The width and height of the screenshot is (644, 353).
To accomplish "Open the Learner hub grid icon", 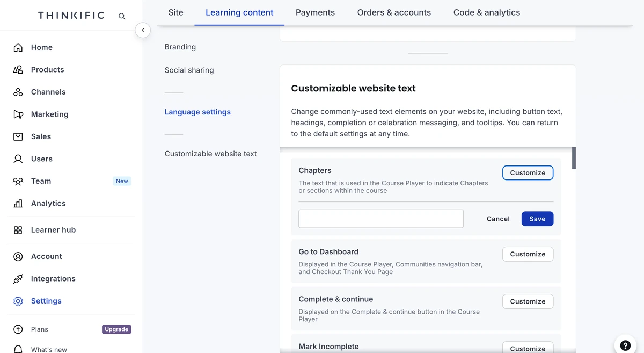I will coord(18,230).
